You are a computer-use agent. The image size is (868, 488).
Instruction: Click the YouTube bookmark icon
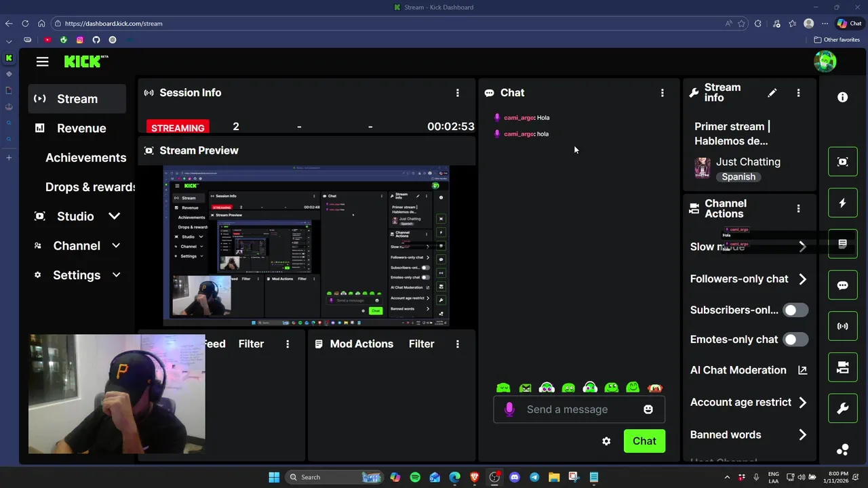(47, 40)
